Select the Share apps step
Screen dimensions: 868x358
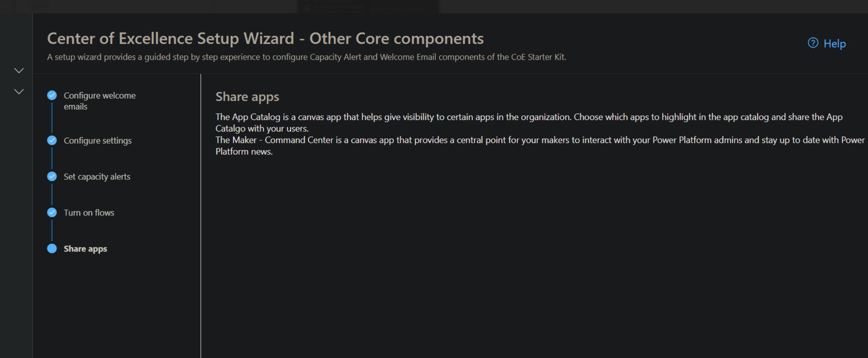[85, 248]
